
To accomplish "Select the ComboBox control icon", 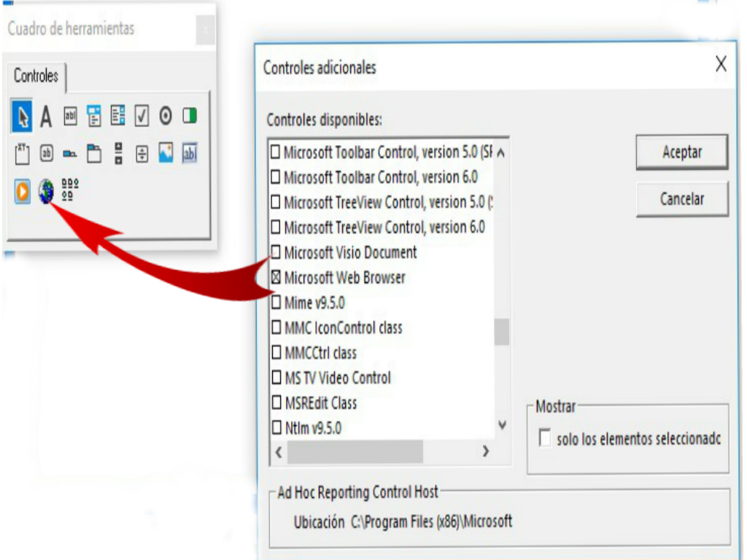I will (x=94, y=116).
